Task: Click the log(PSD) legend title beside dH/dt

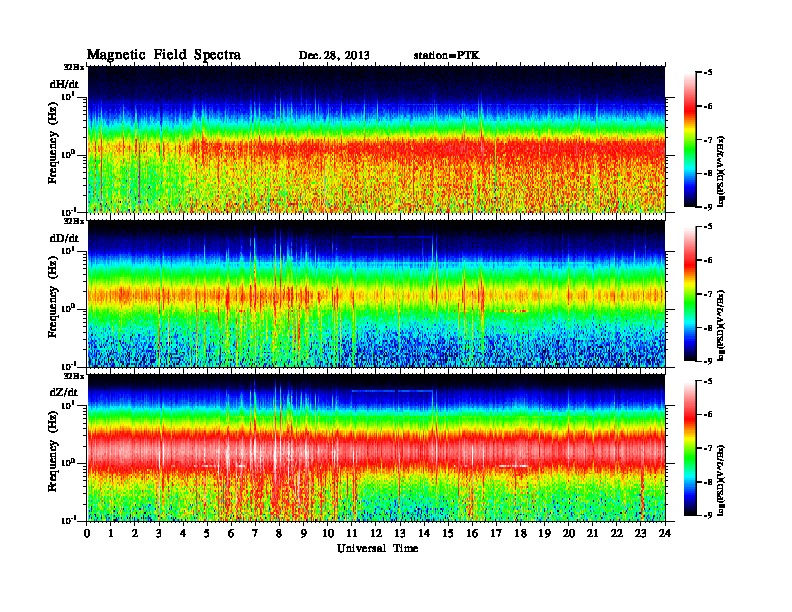Action: click(x=721, y=171)
